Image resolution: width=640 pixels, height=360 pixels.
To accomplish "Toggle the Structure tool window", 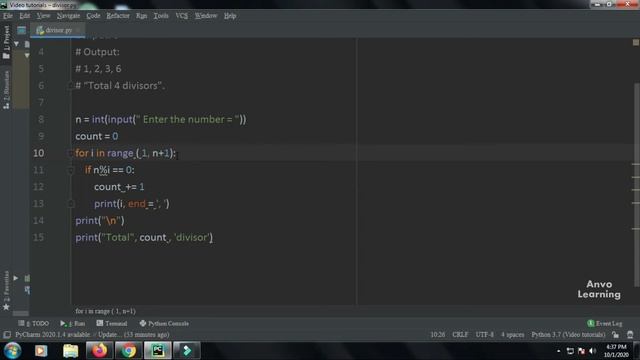I will pos(6,90).
